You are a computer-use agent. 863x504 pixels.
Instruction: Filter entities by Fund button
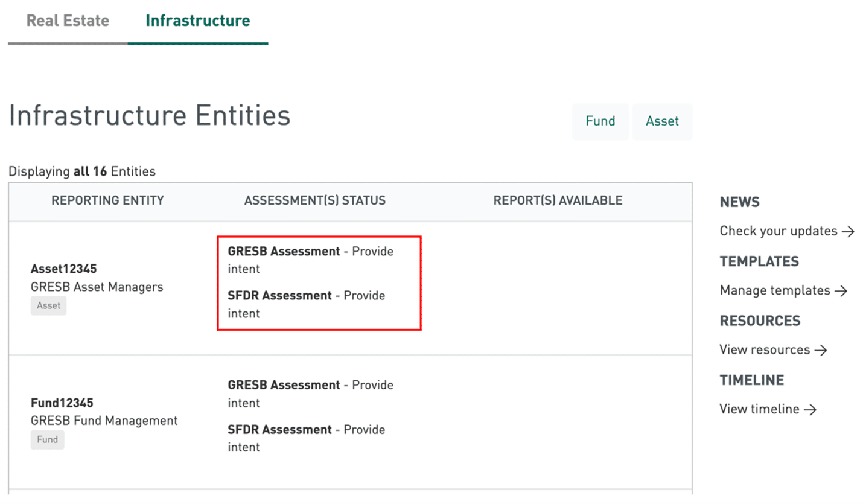[x=600, y=121]
